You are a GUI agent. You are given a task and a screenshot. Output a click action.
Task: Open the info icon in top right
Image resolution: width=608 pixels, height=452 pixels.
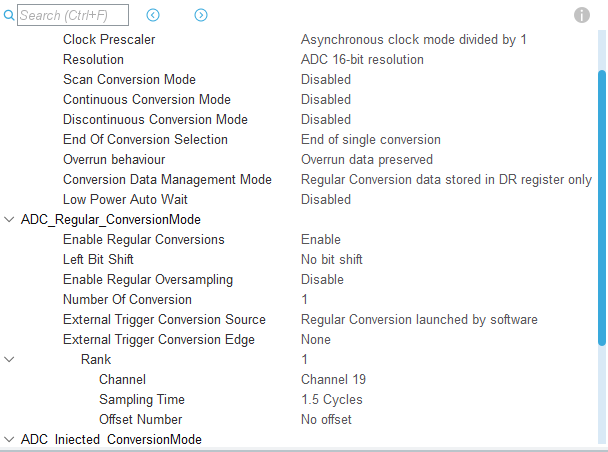582,15
